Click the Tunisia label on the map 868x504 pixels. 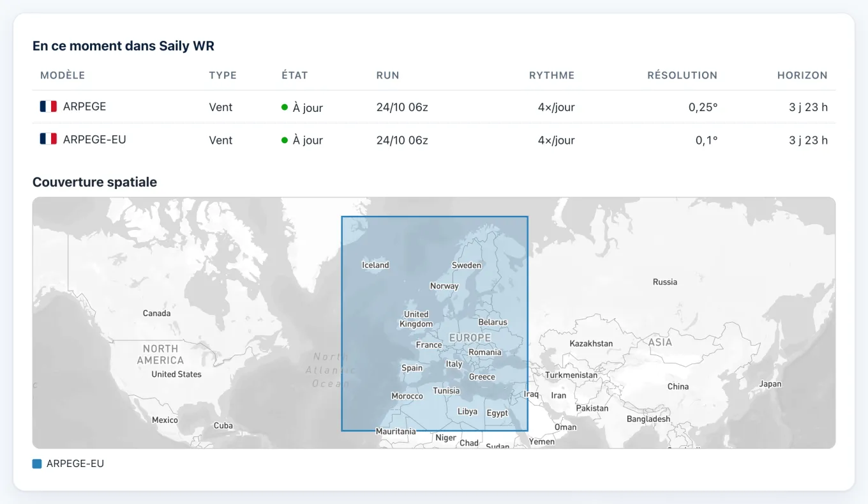pos(446,391)
